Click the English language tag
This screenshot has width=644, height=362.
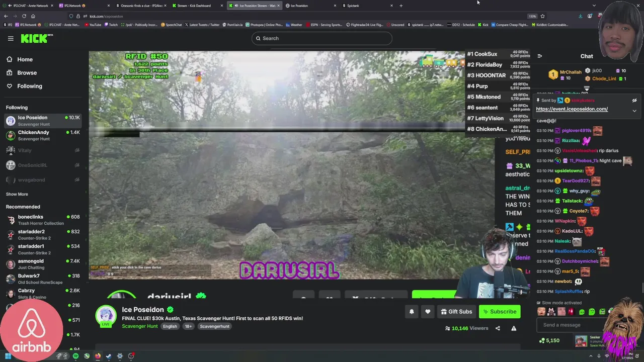coord(170,326)
